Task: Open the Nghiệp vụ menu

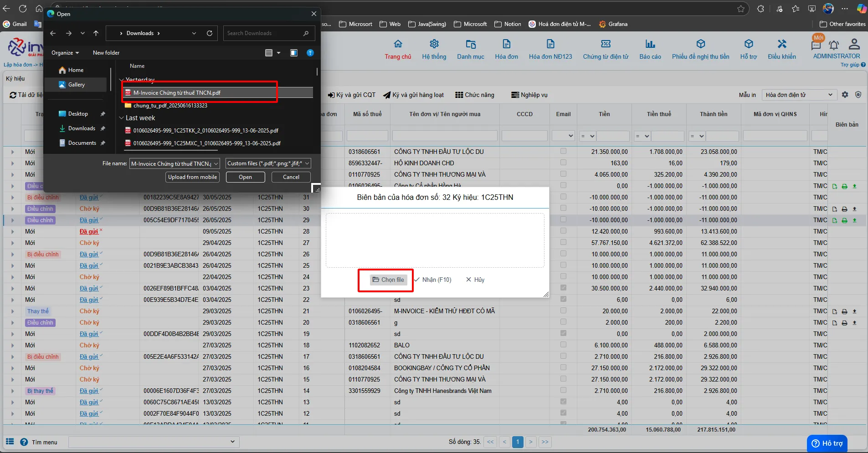Action: pyautogui.click(x=529, y=95)
